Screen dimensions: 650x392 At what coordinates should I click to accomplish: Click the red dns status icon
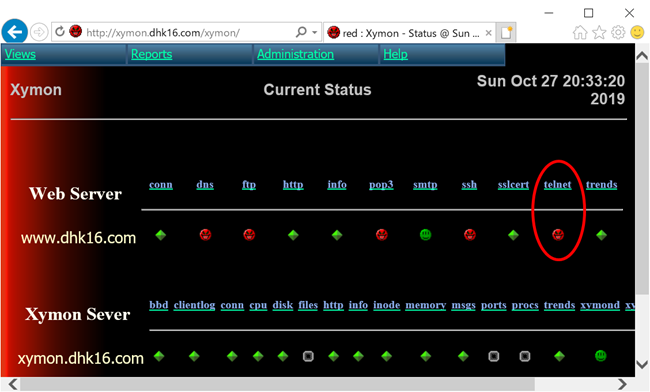coord(205,235)
